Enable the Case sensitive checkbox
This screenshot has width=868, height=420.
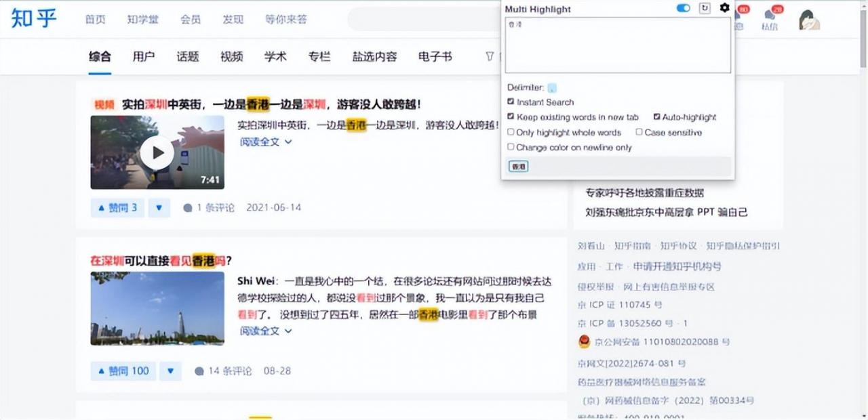pyautogui.click(x=638, y=131)
